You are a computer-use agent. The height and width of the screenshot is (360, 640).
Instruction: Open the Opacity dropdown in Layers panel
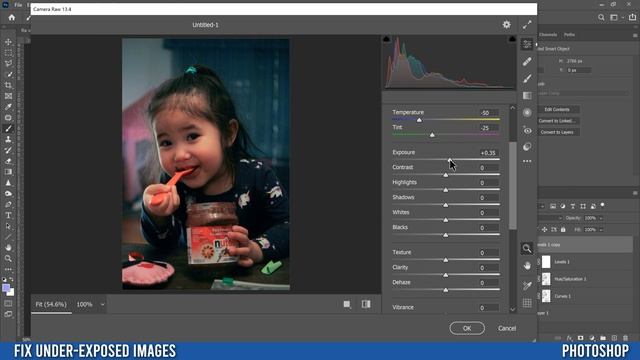[x=601, y=218]
